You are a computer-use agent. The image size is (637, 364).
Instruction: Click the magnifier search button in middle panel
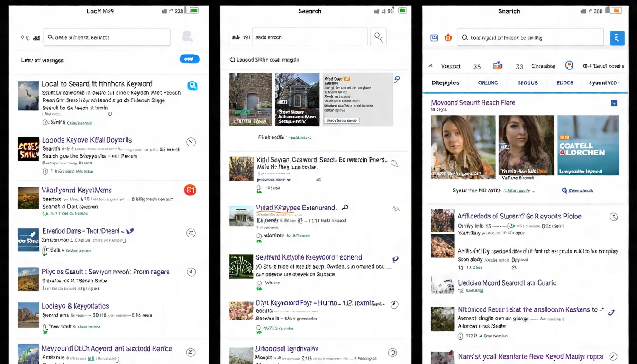(x=378, y=36)
